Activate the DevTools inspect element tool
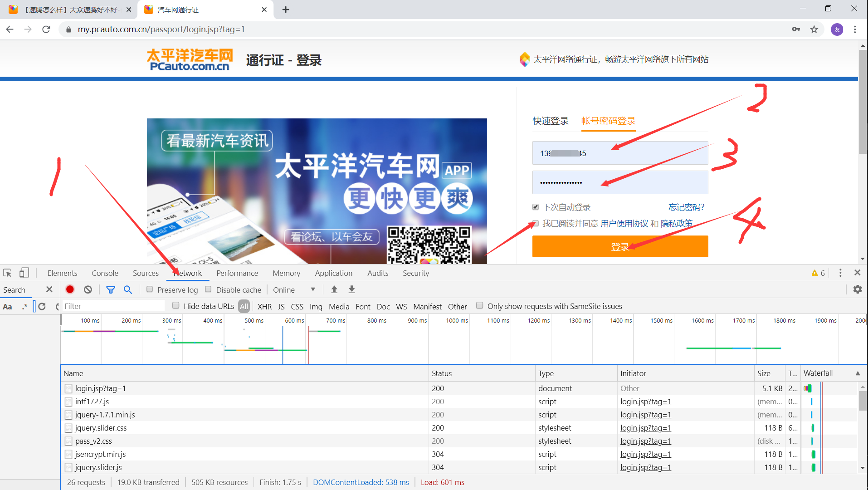868x490 pixels. click(7, 273)
